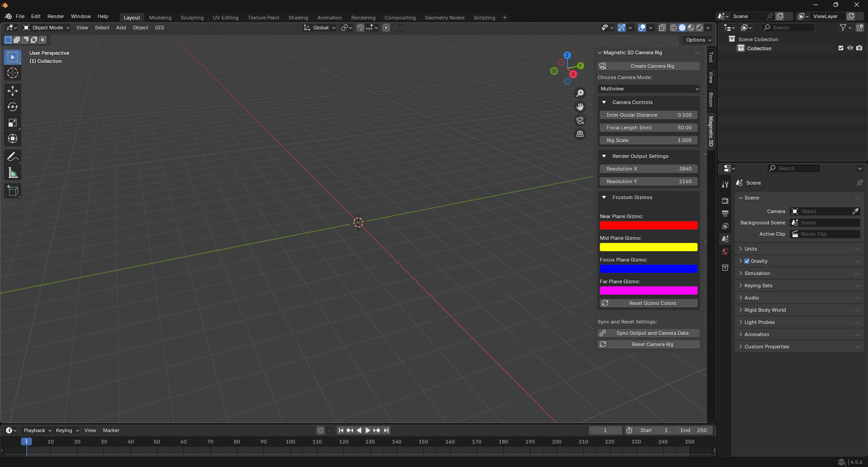Click Reset Camera Rig button
This screenshot has width=868, height=467.
tap(649, 344)
